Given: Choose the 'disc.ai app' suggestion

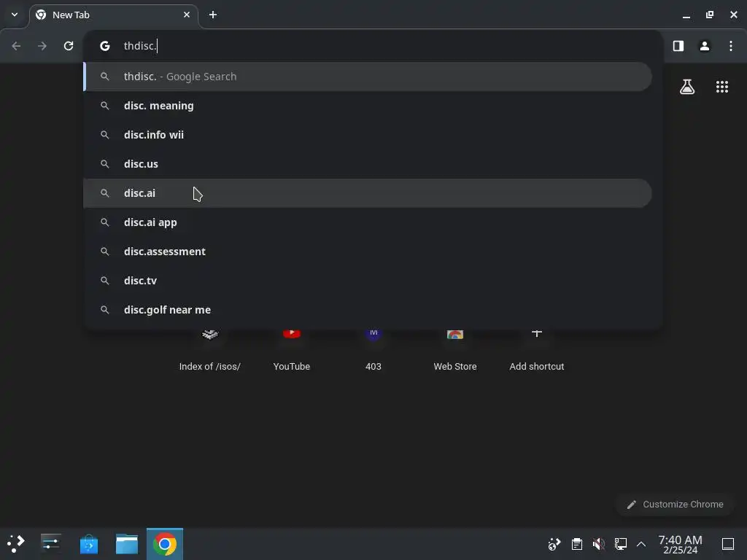Looking at the screenshot, I should [368, 222].
